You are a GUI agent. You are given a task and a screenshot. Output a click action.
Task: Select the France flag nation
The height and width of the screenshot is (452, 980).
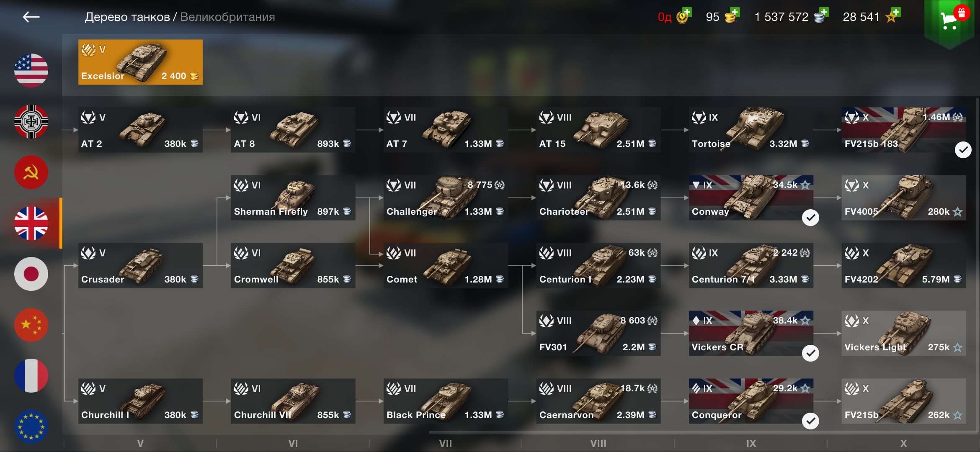click(31, 375)
